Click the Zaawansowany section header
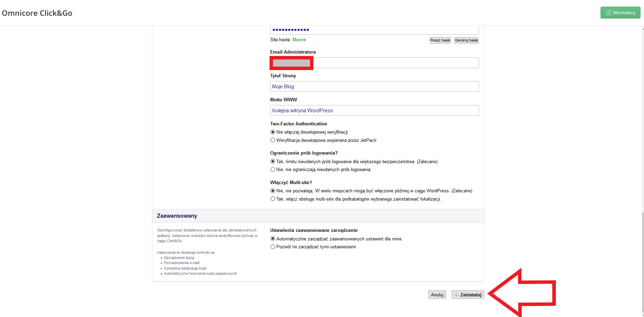 tap(177, 216)
